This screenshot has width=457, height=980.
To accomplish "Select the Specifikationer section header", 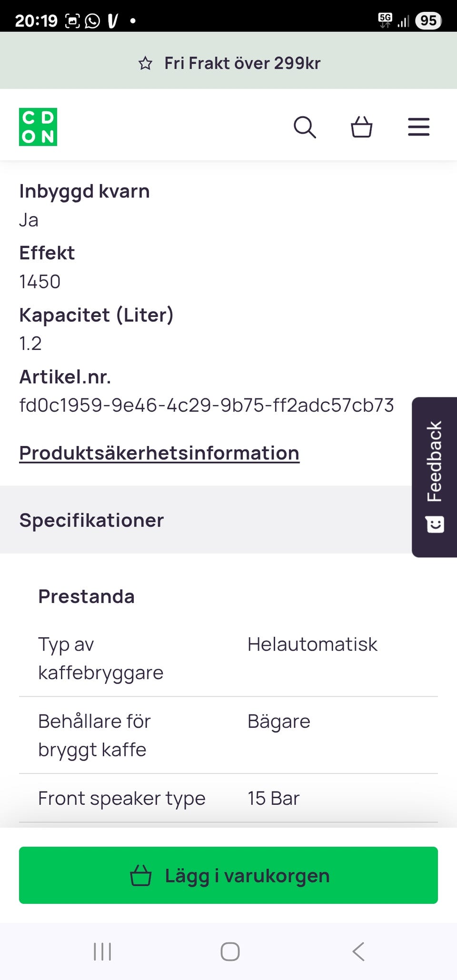I will (x=91, y=520).
